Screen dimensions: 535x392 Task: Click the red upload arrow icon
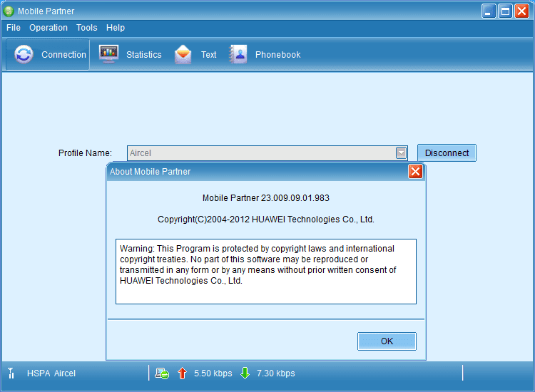[x=182, y=373]
